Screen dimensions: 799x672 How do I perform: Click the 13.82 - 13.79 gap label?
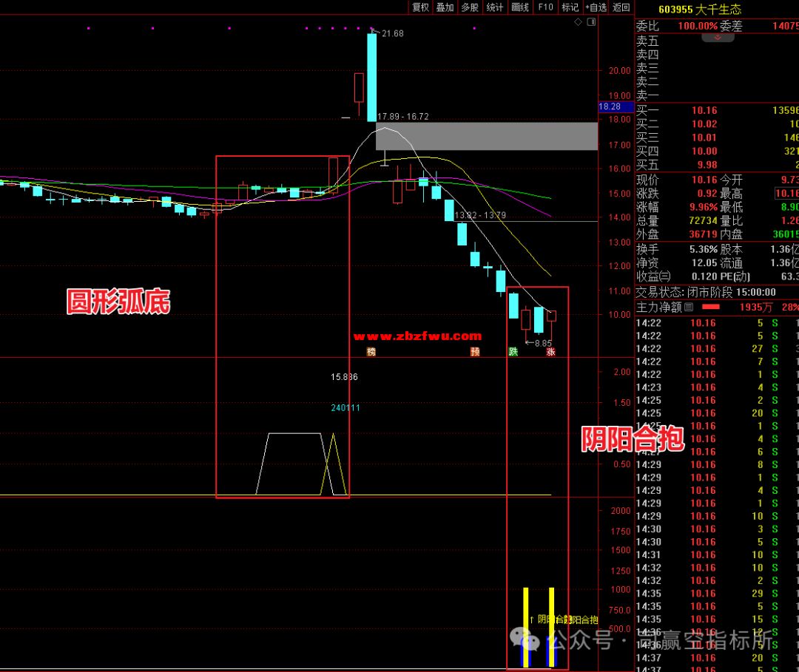click(480, 215)
